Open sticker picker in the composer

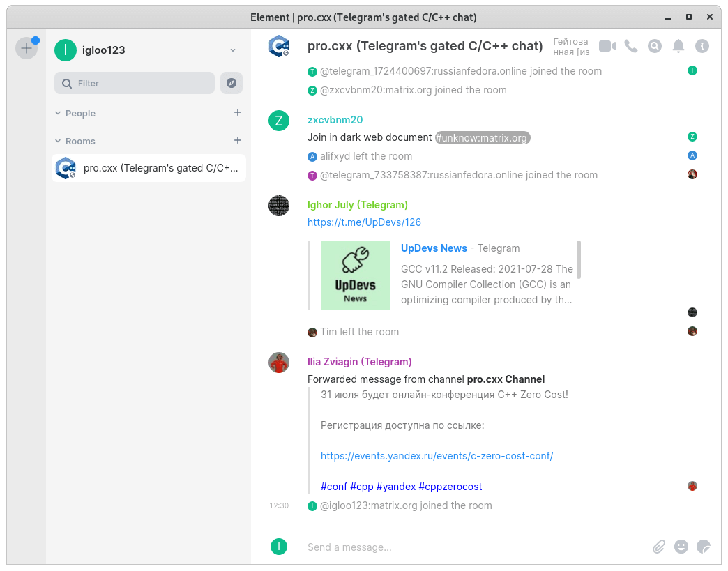tap(704, 547)
